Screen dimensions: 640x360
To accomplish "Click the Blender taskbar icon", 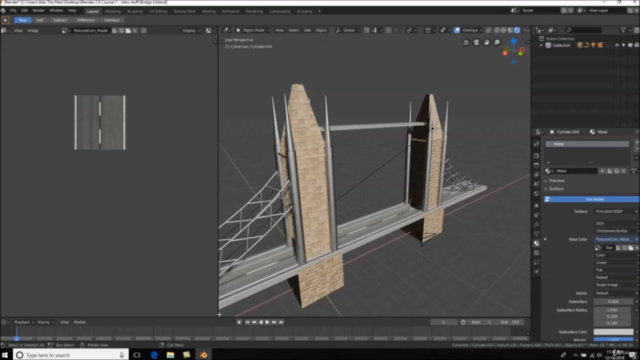I will pos(203,355).
